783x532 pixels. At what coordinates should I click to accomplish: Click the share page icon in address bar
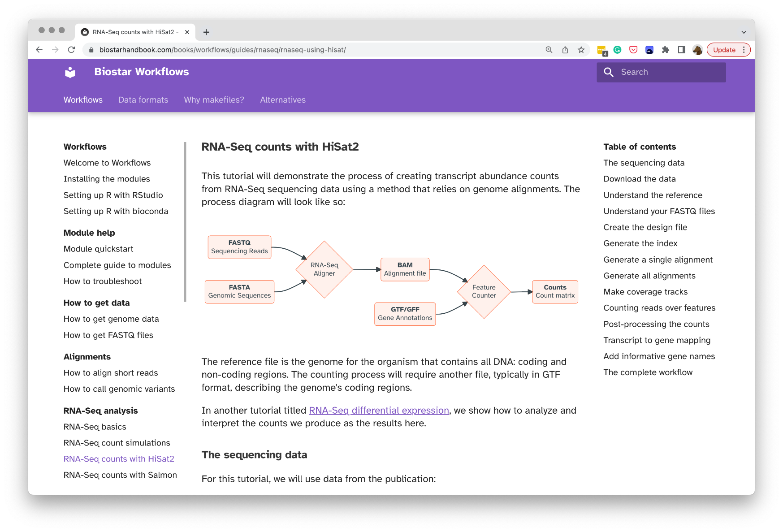point(565,50)
